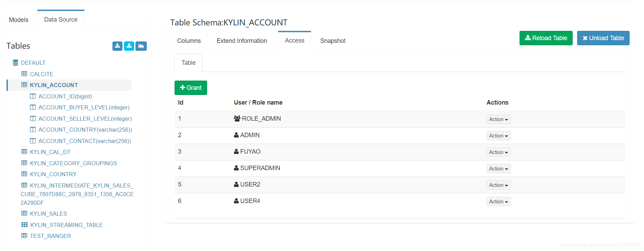Click the column icon beside ACCOUNT_BUYER_LEVEL
Viewport: 644px width, 251px height.
coord(33,107)
